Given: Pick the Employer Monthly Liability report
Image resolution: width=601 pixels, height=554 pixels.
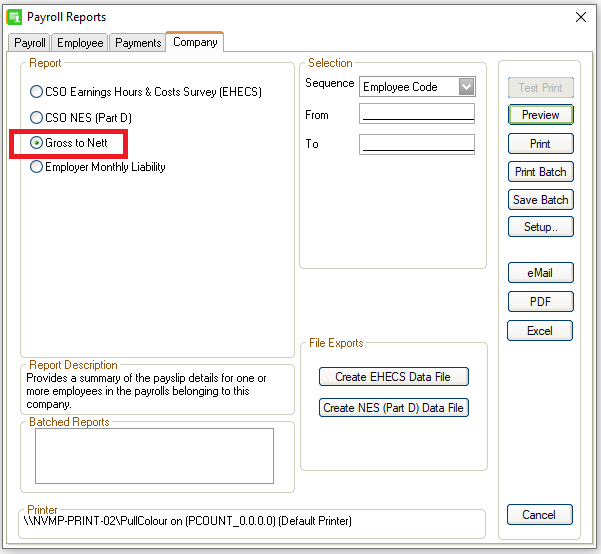Looking at the screenshot, I should [x=37, y=167].
